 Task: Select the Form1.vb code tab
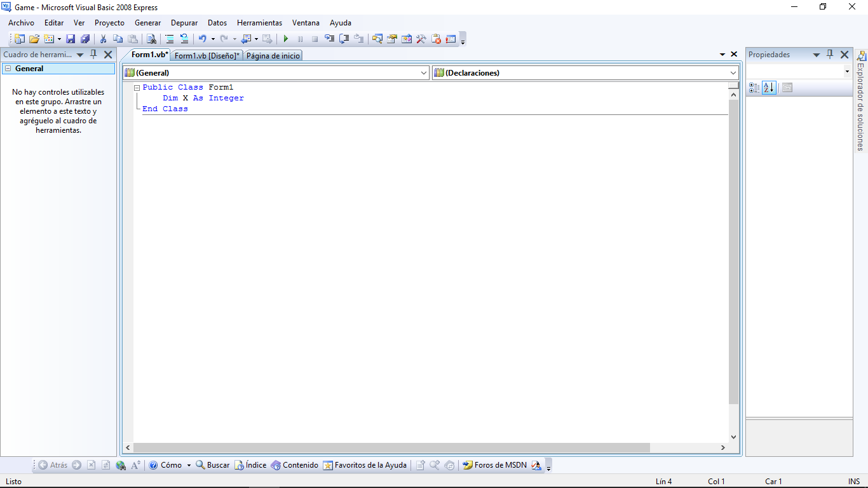point(150,55)
